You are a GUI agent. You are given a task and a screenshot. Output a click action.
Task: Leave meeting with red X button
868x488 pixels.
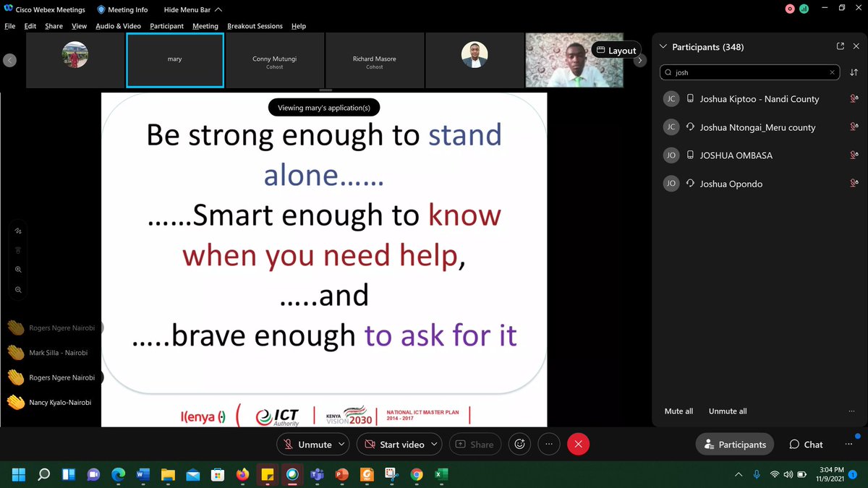click(x=578, y=444)
